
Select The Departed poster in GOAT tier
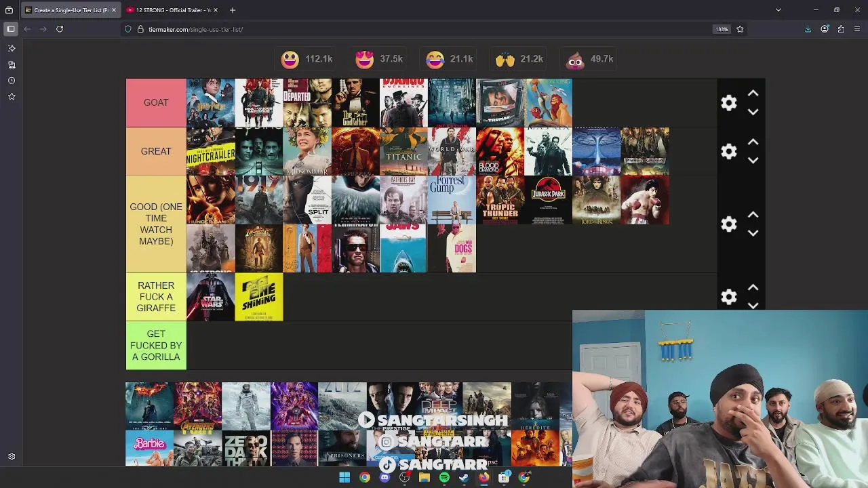coord(307,102)
